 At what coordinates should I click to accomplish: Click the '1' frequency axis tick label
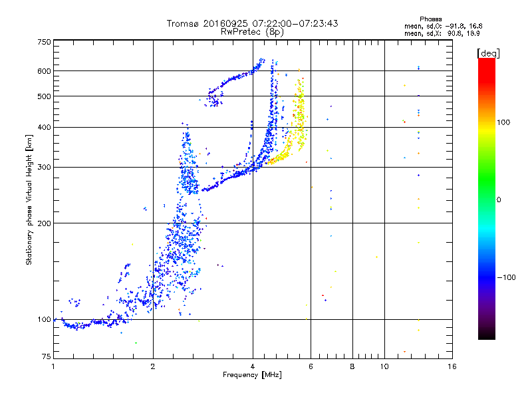point(53,366)
